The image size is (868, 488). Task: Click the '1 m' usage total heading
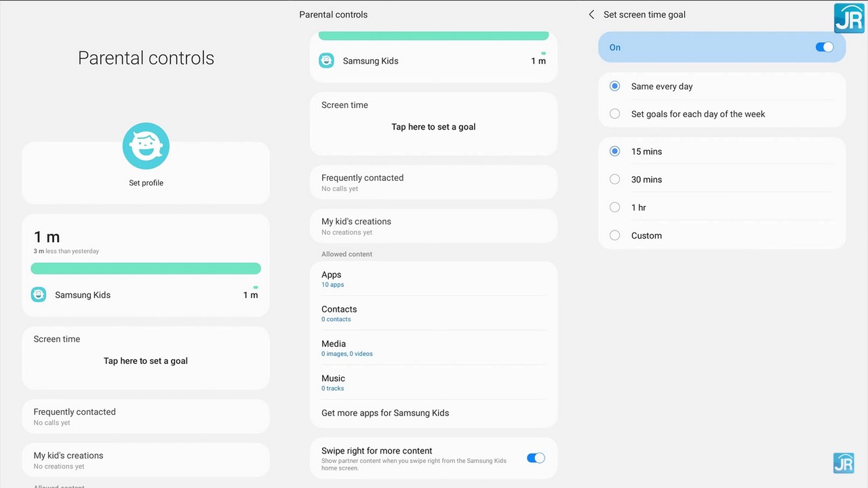click(x=47, y=237)
